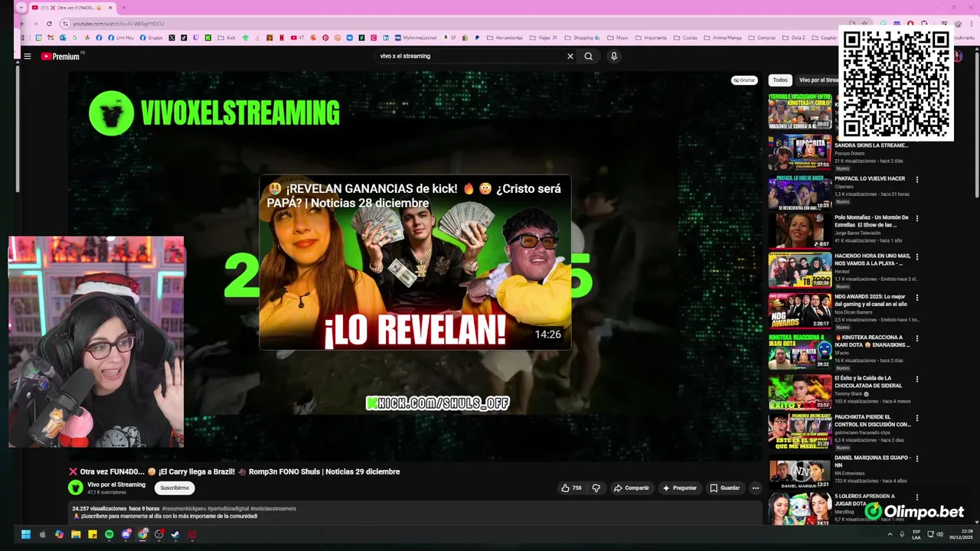The height and width of the screenshot is (551, 980).
Task: Open options for CHOCOLATADA DE SIDERAL video
Action: 917,379
